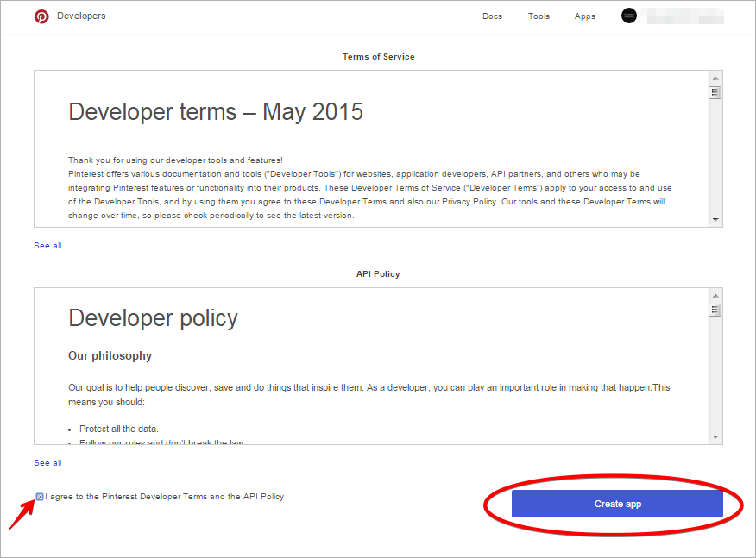The image size is (756, 558).
Task: Open the Tools menu item
Action: point(539,16)
